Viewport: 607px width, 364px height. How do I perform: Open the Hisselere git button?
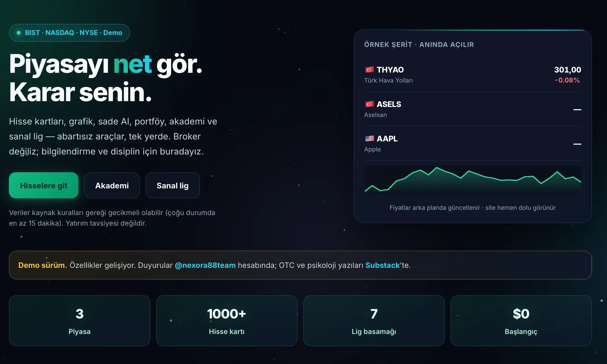tap(44, 185)
